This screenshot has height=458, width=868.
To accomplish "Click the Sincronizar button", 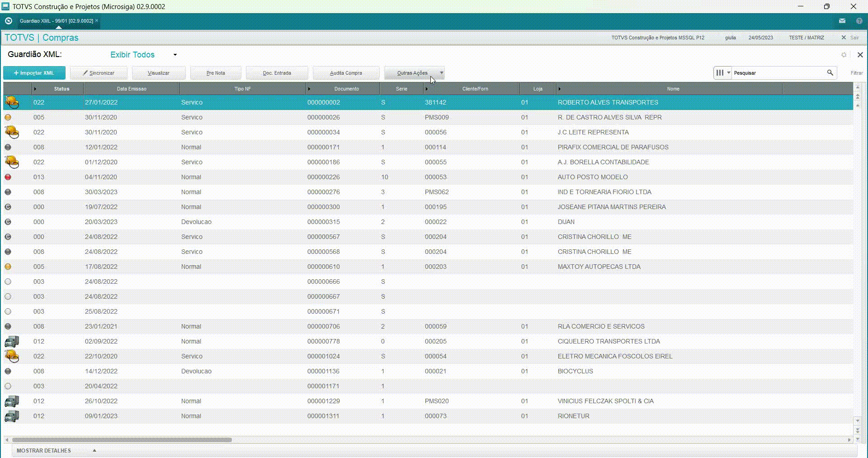I will tap(99, 73).
